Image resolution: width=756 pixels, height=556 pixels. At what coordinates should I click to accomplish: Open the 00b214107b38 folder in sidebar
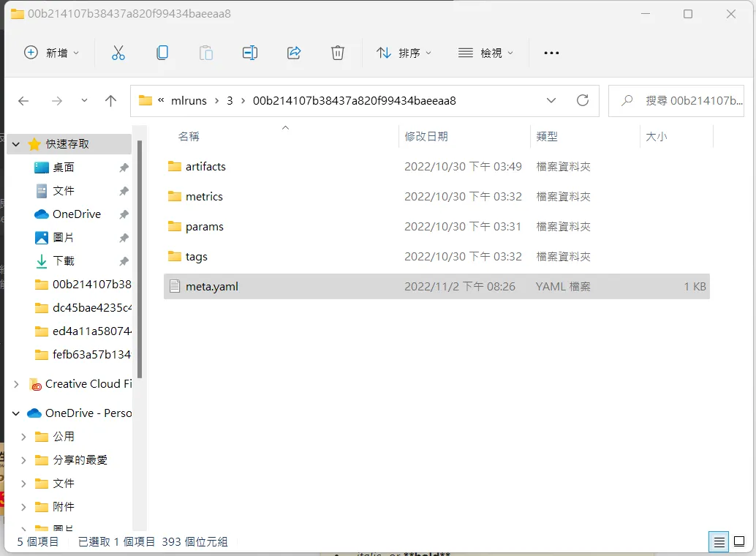pyautogui.click(x=83, y=285)
